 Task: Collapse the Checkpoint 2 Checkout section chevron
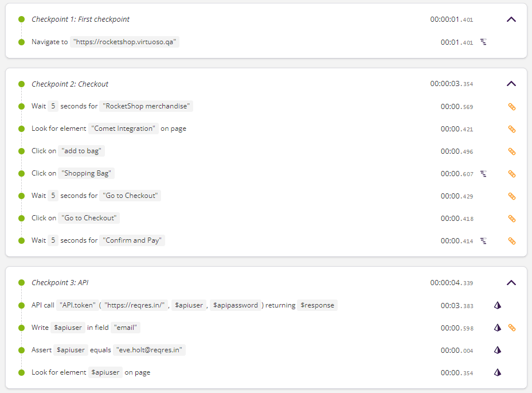click(x=511, y=84)
